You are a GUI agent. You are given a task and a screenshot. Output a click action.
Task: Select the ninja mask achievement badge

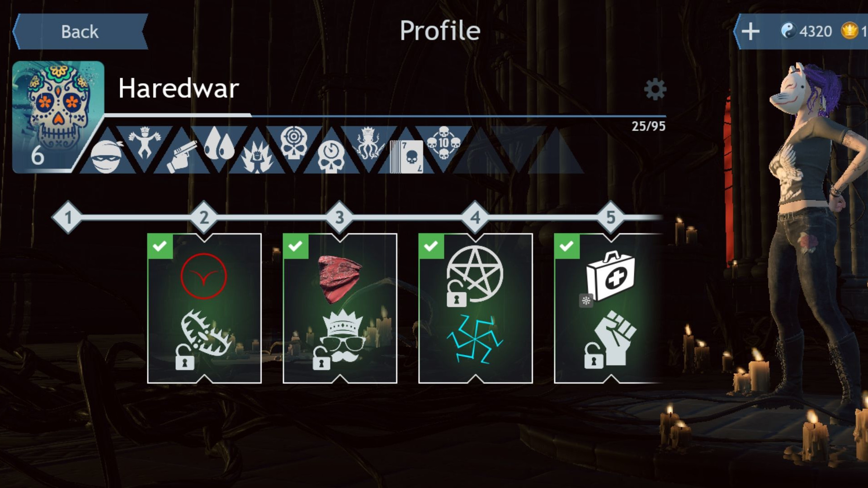107,156
